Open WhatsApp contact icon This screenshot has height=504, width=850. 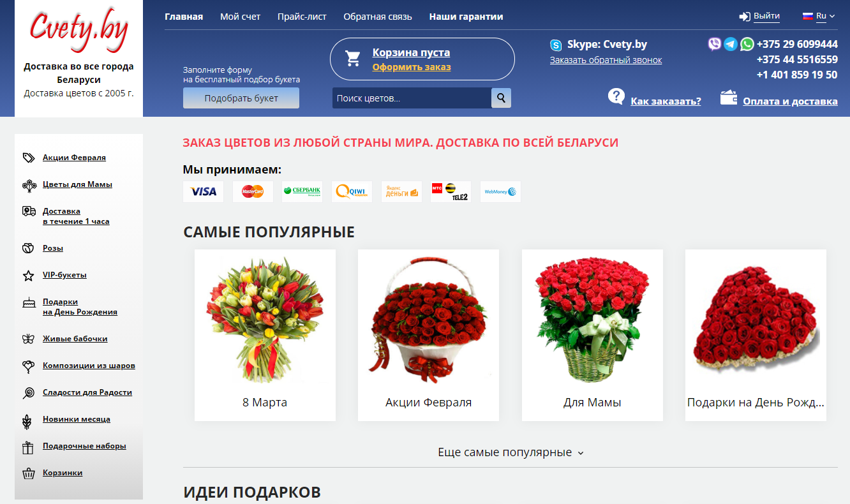[x=747, y=44]
